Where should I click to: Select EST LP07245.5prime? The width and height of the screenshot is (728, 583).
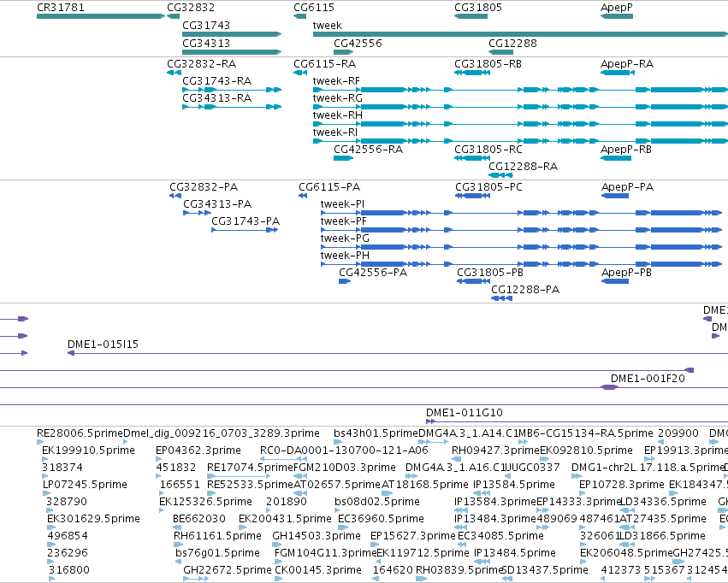(45, 493)
